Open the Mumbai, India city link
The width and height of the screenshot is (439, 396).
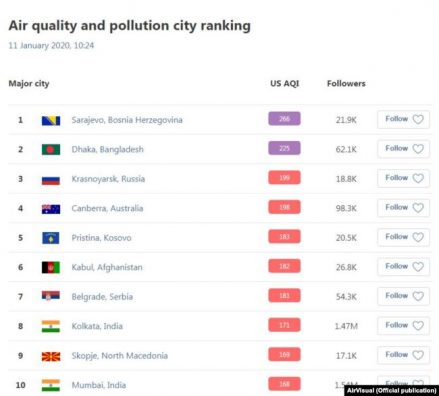pos(99,385)
